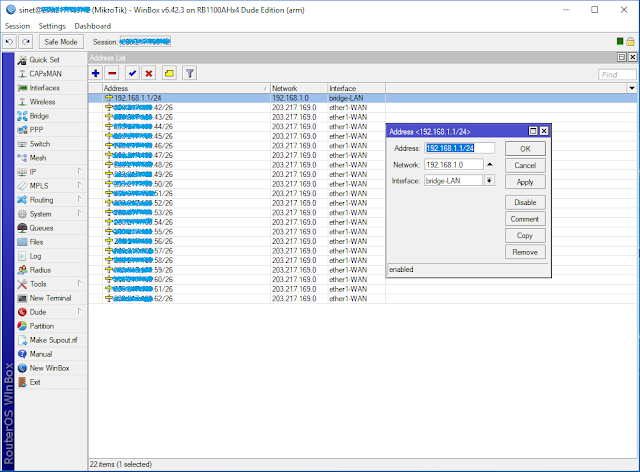Click the Undo arrow icon
The width and height of the screenshot is (640, 472).
pyautogui.click(x=9, y=42)
